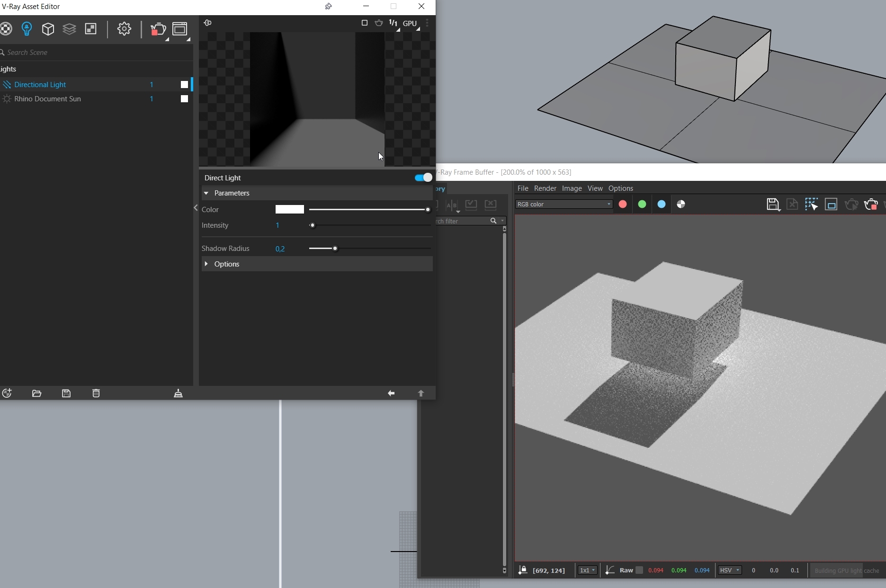
Task: Open the GPU preview engine dropdown
Action: tap(410, 23)
